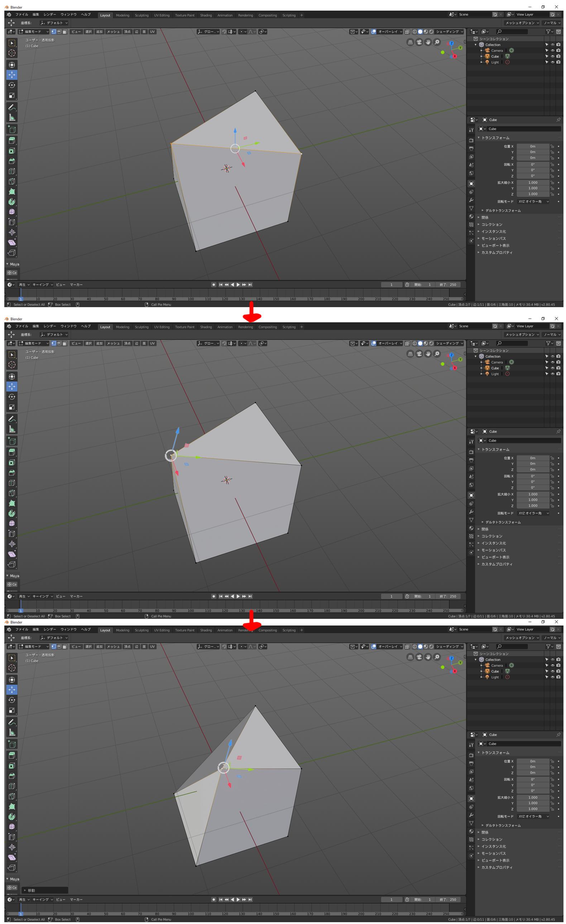Open メッシュ menu in top viewport header
Viewport: 566px width, 924px height.
(x=113, y=32)
